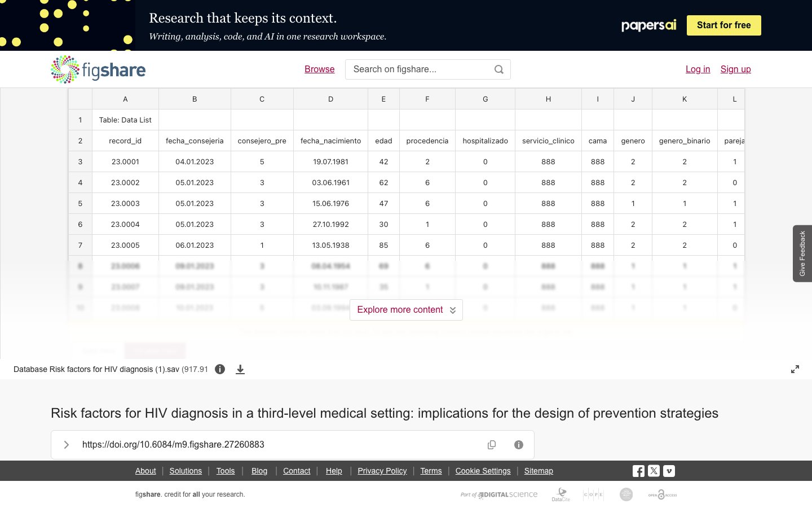Open the Blog footer link

[259, 471]
